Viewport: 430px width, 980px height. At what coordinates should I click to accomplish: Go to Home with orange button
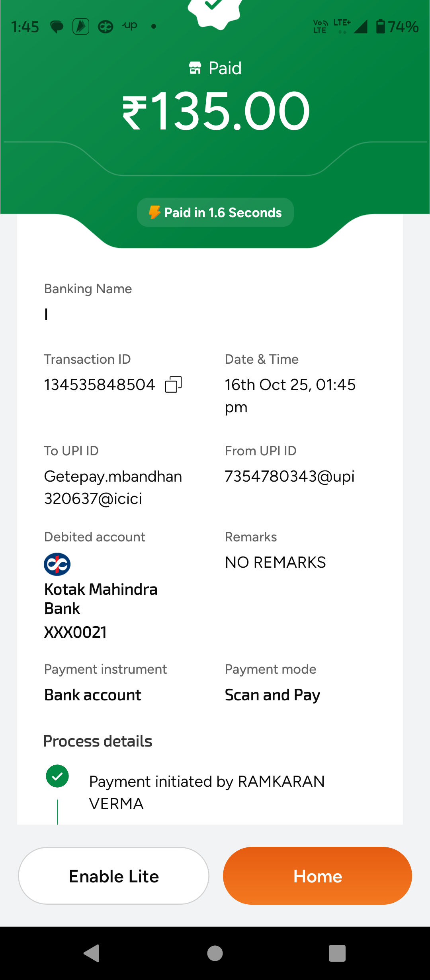(317, 876)
